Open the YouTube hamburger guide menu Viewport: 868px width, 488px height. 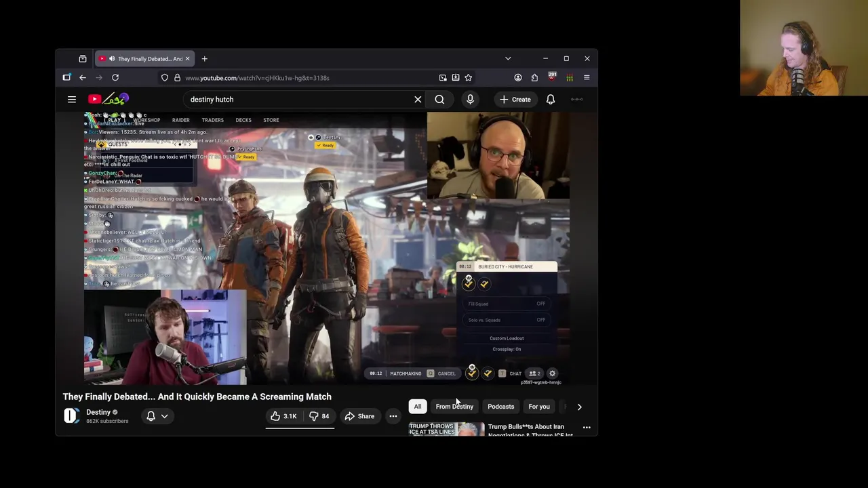click(72, 100)
